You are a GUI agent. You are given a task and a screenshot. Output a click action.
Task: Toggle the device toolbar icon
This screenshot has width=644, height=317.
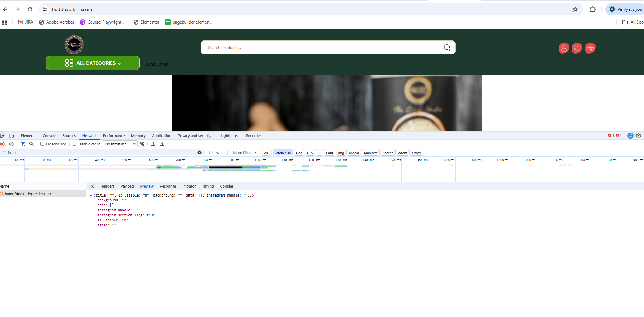point(11,136)
